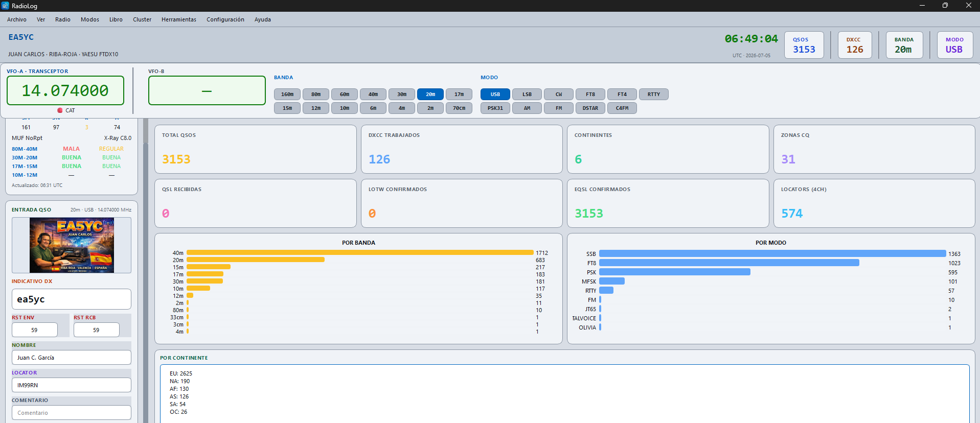Select C4FM mode button

coord(622,108)
